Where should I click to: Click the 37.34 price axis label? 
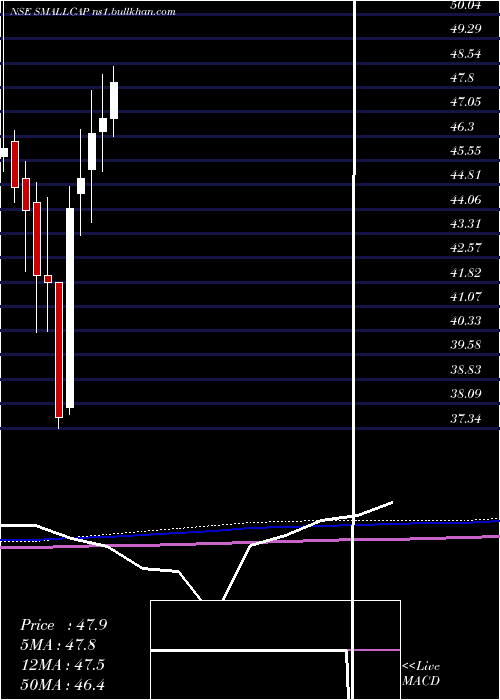467,418
